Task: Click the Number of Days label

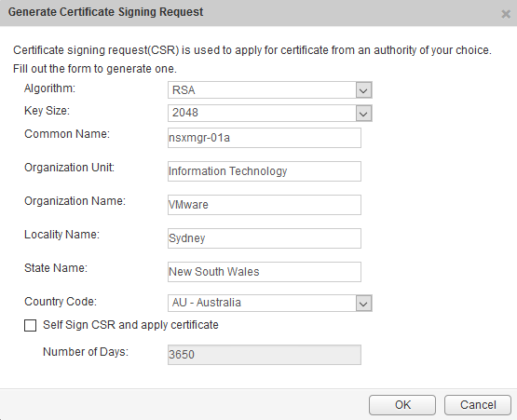Action: [x=86, y=352]
